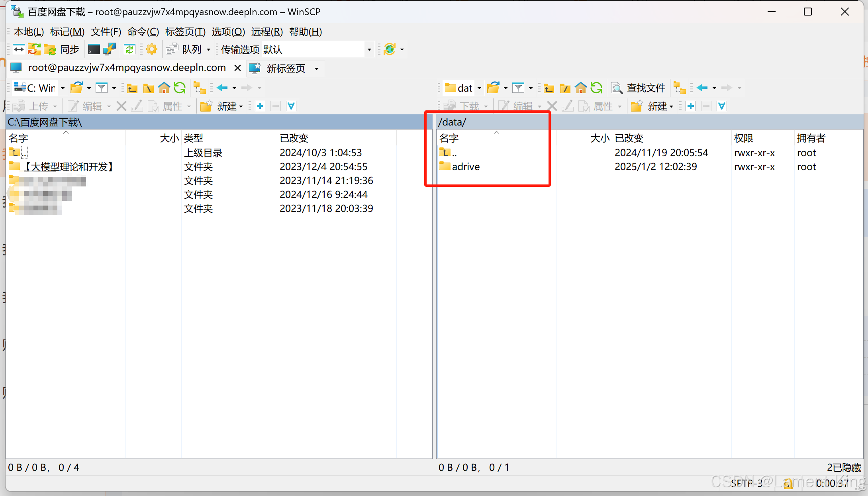Image resolution: width=868 pixels, height=496 pixels.
Task: Refresh the remote panel with green arrows icon
Action: (x=596, y=88)
